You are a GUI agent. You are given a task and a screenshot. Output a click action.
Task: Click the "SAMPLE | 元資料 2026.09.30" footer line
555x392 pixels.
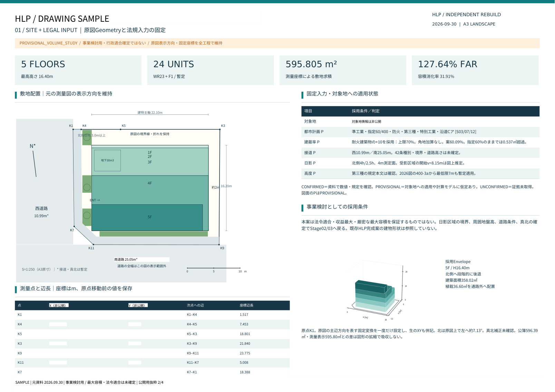(x=89, y=382)
